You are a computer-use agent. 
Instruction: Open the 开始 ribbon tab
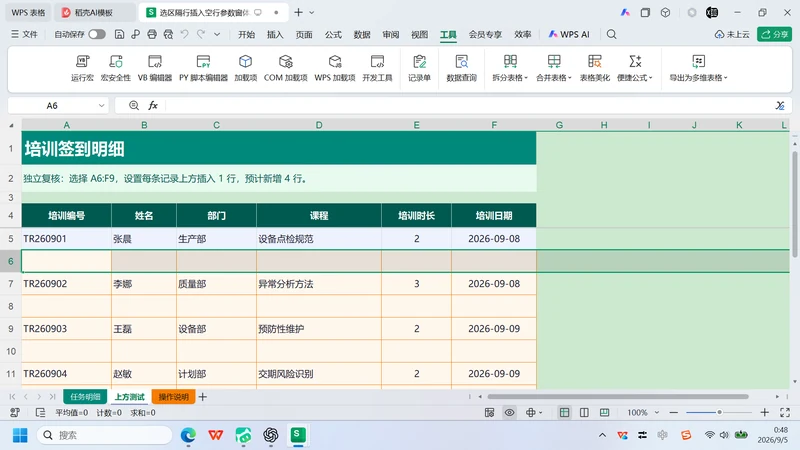click(246, 34)
